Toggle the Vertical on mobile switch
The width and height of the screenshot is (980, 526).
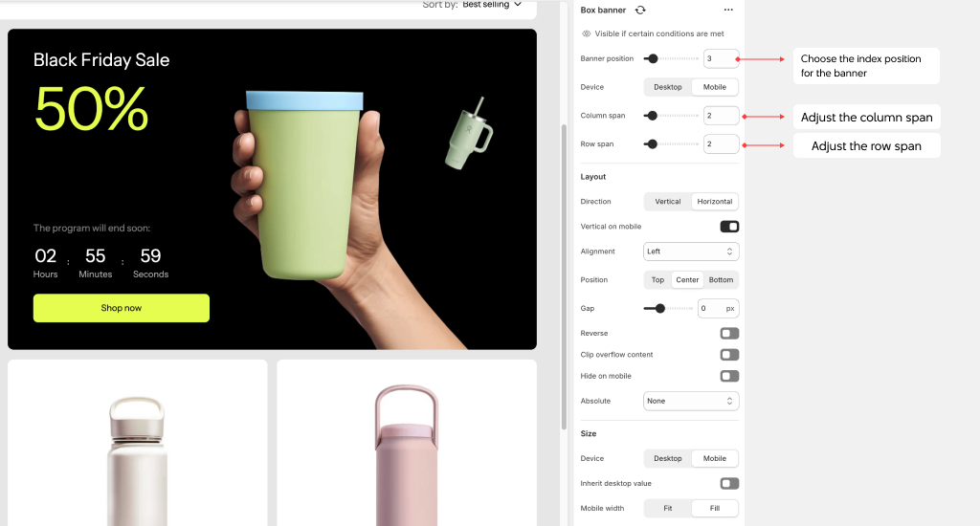(x=729, y=227)
